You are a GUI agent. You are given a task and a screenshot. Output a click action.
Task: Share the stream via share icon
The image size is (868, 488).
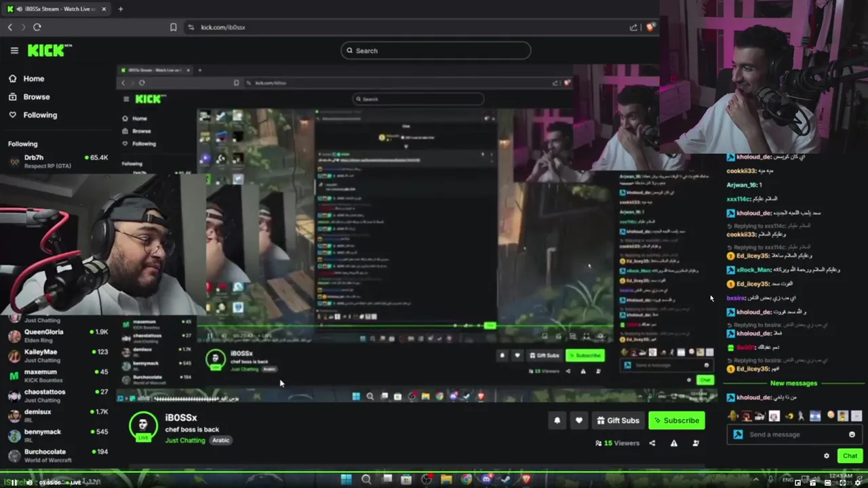(652, 443)
